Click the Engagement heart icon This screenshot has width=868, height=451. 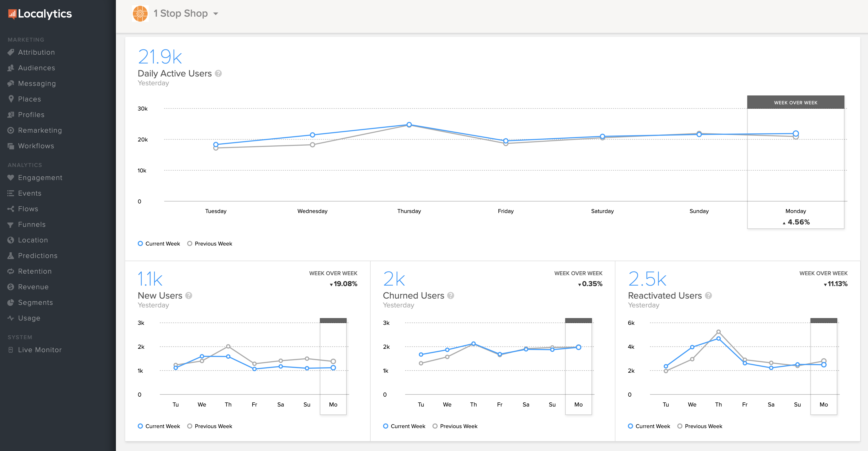pyautogui.click(x=11, y=178)
